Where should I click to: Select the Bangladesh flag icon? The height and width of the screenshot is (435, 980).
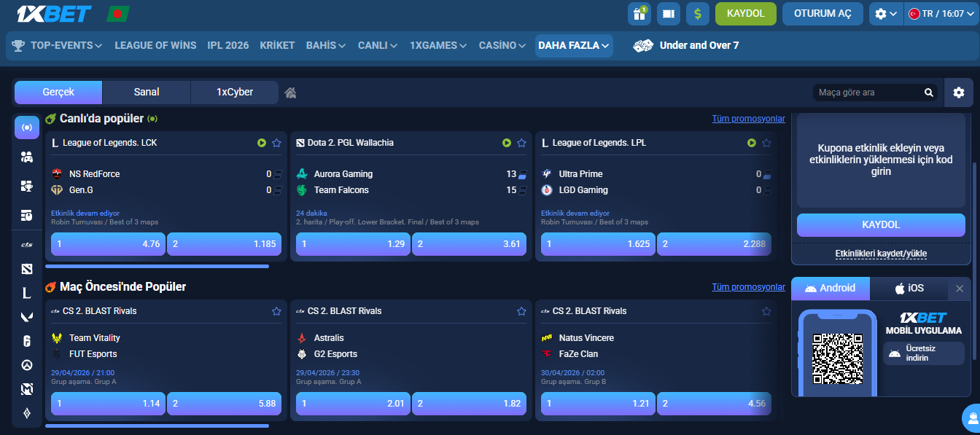pos(117,14)
